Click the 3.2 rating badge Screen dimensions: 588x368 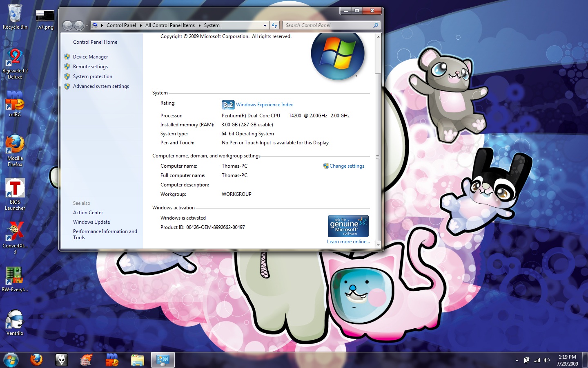(x=228, y=105)
